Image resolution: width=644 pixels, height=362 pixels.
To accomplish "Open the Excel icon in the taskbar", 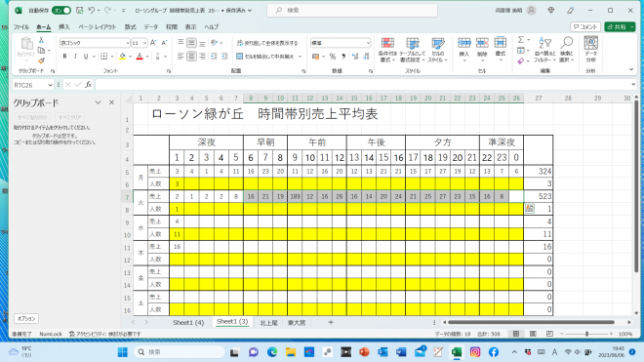I will [x=457, y=352].
